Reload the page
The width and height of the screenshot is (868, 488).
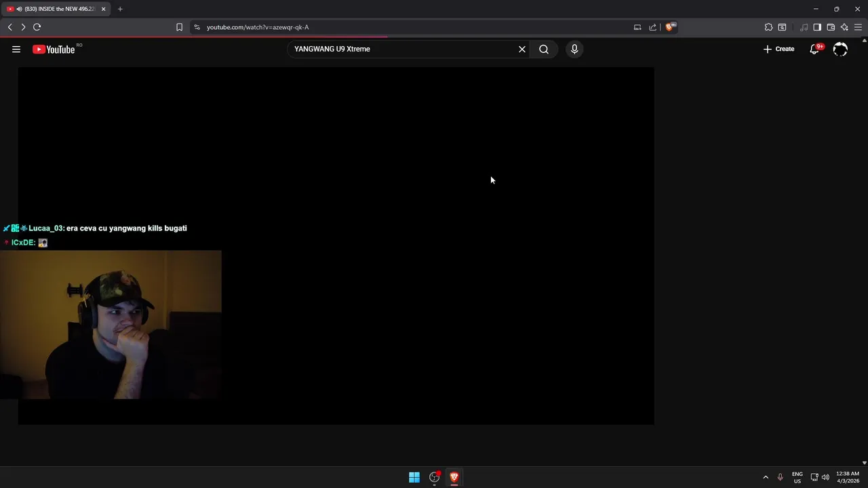37,27
